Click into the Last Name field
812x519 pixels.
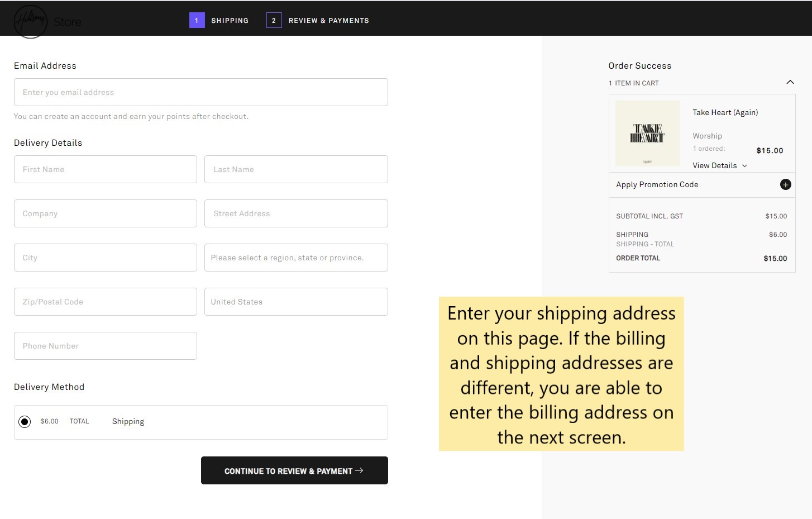tap(296, 169)
